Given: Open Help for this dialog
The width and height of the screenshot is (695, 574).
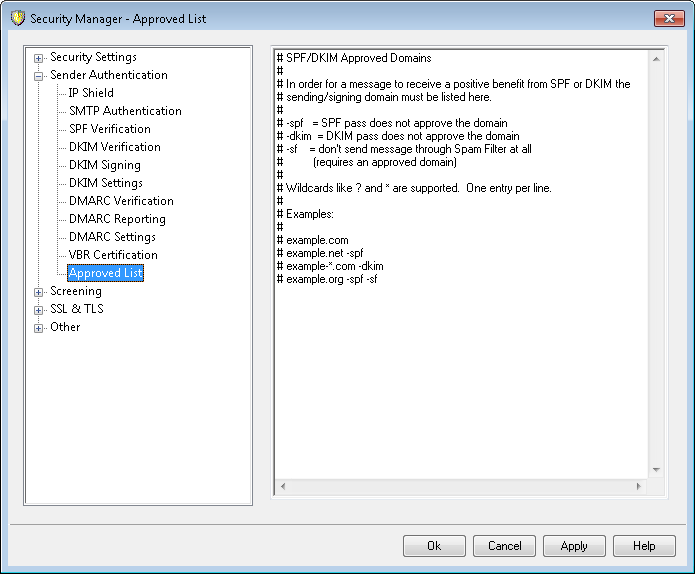Looking at the screenshot, I should 644,546.
